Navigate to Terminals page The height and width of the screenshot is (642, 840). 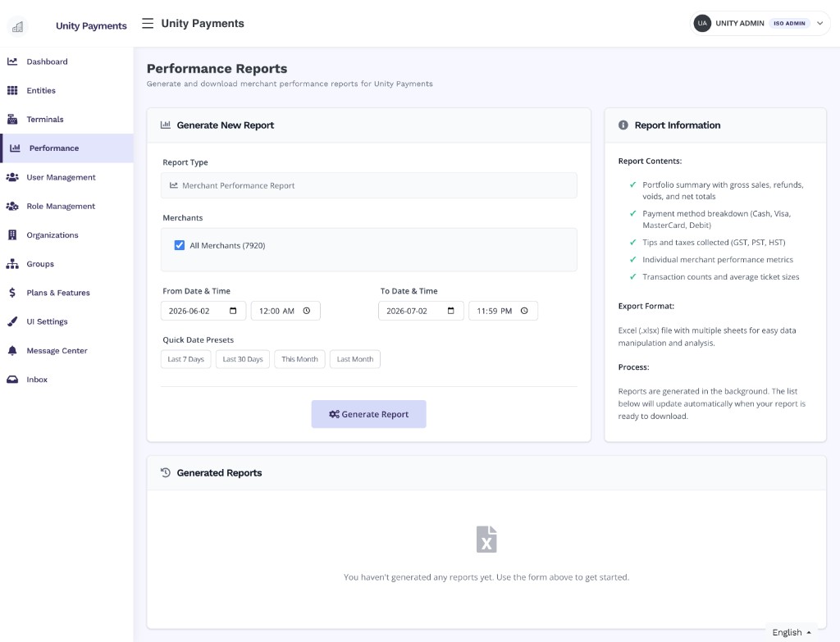pos(66,120)
